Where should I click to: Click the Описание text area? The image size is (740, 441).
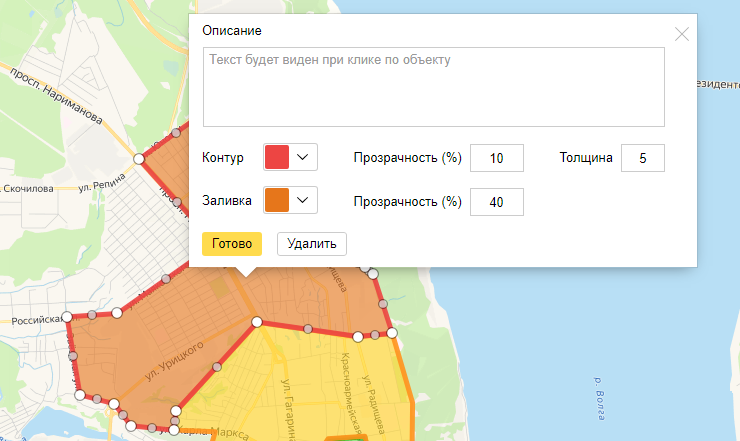click(433, 87)
